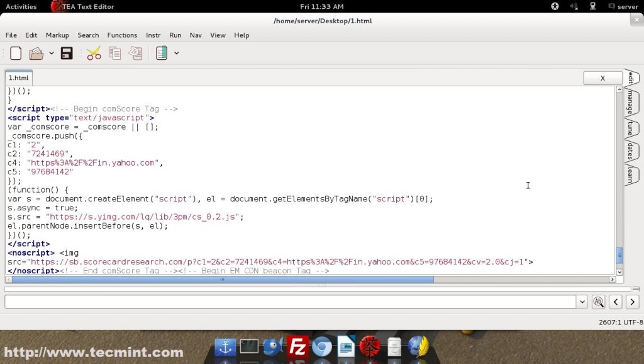Copy the selection using the copy icon

point(114,53)
